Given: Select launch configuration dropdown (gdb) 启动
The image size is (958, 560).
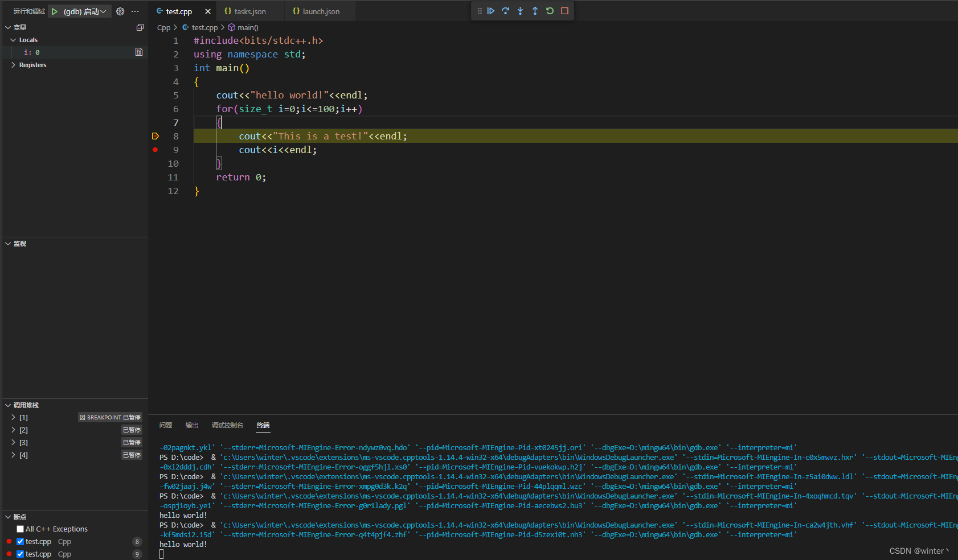Looking at the screenshot, I should (x=85, y=11).
